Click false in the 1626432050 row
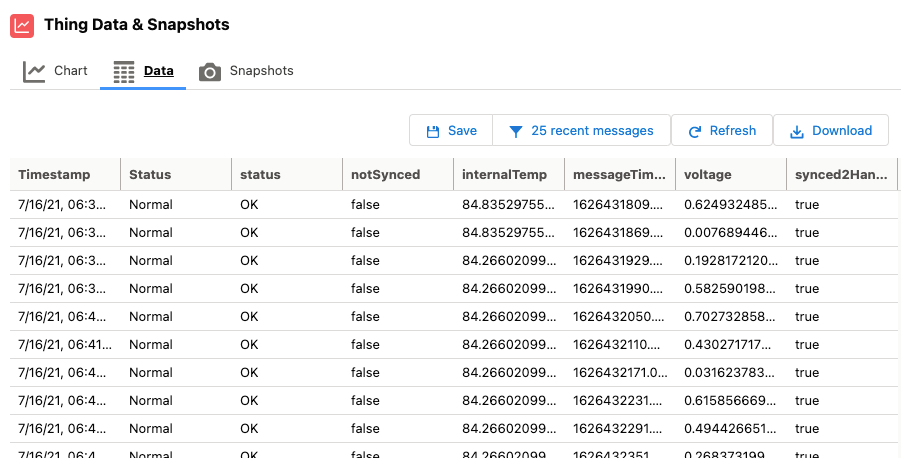 point(365,316)
